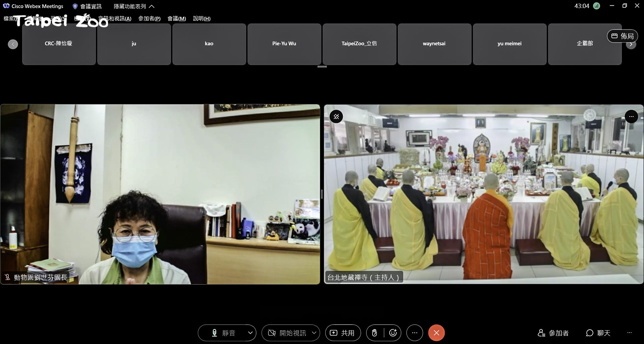This screenshot has height=344, width=644.
Task: Toggle the mute microphone button
Action: click(223, 333)
